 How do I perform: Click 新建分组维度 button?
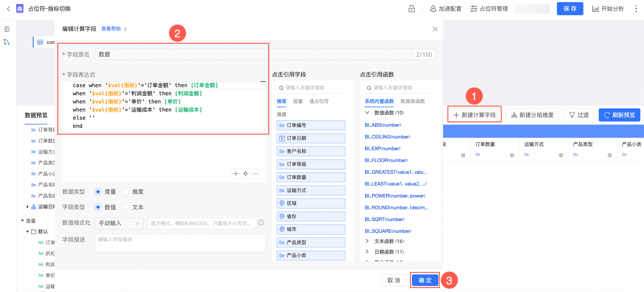click(532, 115)
